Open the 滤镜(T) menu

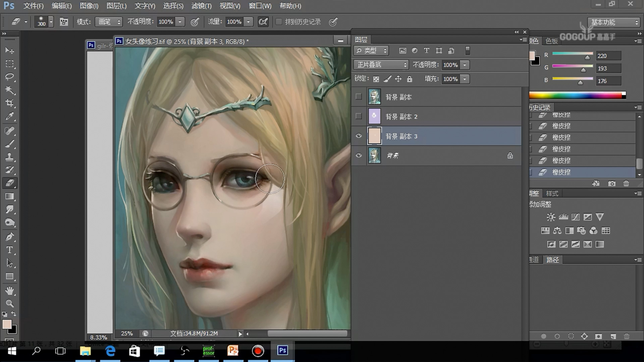click(x=201, y=6)
